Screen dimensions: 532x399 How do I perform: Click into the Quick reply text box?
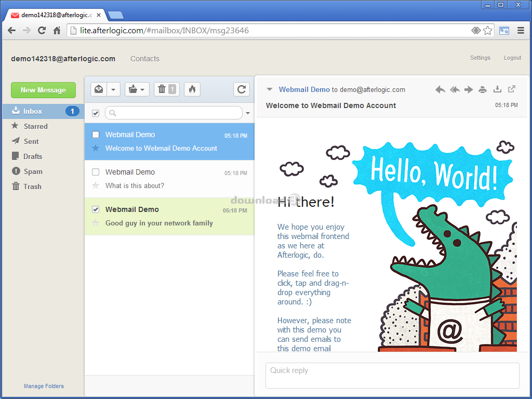[x=392, y=375]
